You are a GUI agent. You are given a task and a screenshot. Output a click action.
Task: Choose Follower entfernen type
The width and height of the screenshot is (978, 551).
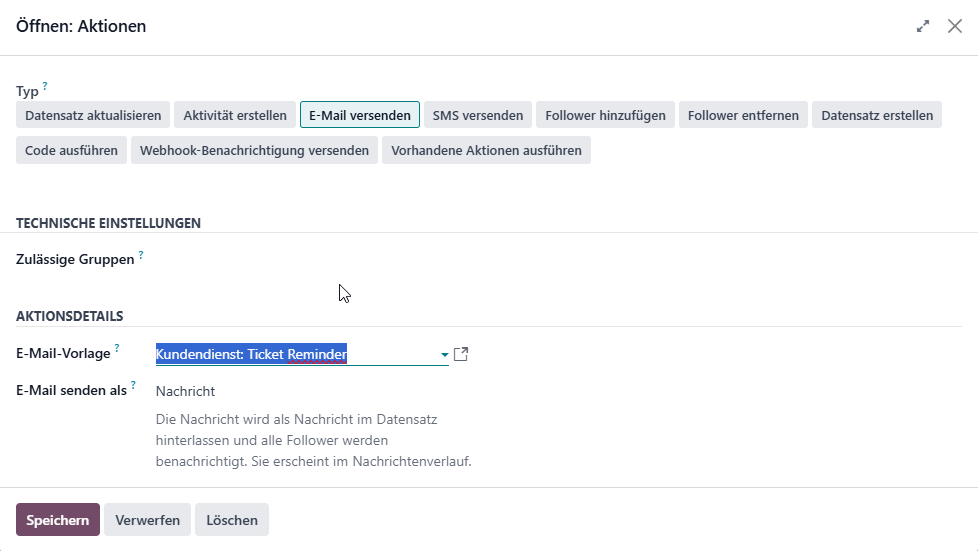click(743, 115)
